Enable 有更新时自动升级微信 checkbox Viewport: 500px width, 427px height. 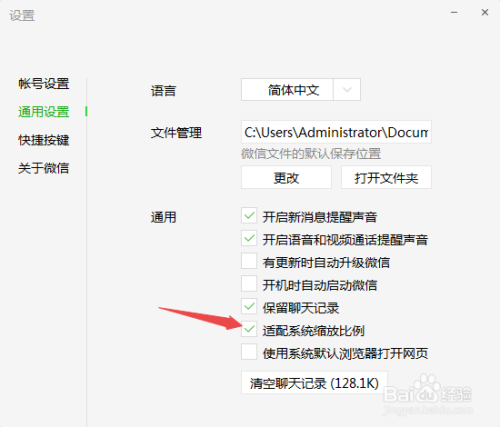tap(249, 261)
